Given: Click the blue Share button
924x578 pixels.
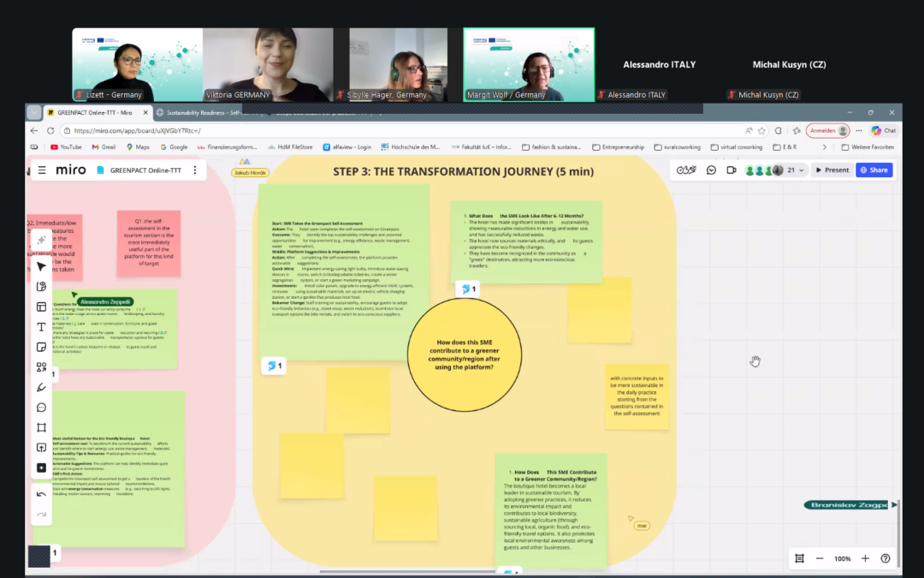Looking at the screenshot, I should (874, 170).
